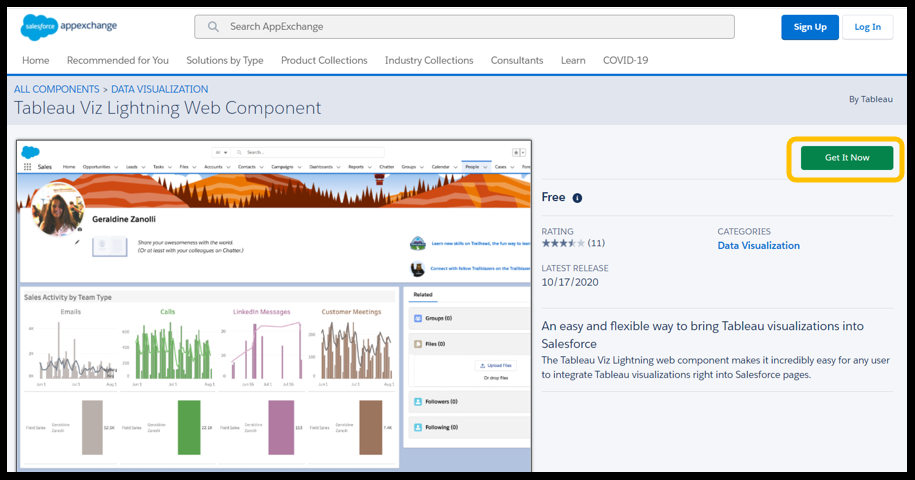Viewport: 915px width, 480px height.
Task: Click the Following (0) icon in screenshot
Action: click(x=418, y=428)
